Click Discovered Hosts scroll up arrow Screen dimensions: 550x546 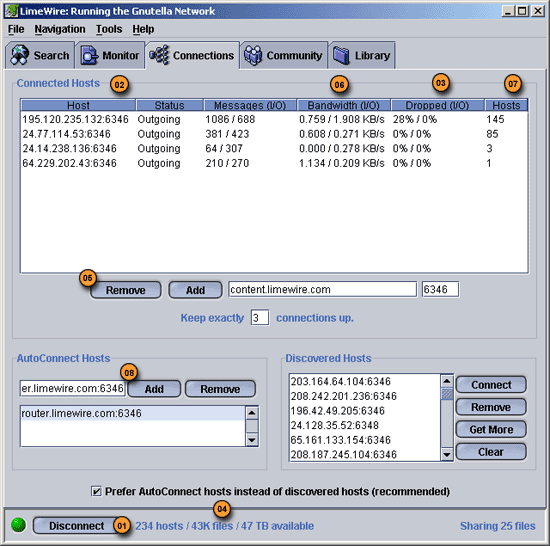tap(447, 381)
